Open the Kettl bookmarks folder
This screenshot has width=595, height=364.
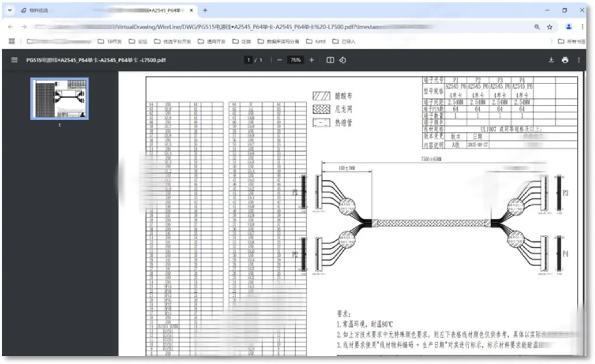click(316, 41)
